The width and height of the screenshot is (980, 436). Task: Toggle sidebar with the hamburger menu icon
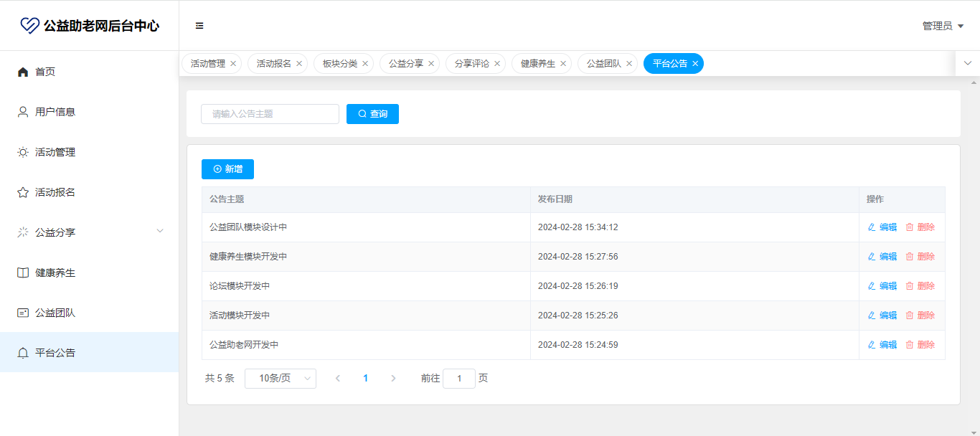pyautogui.click(x=199, y=26)
